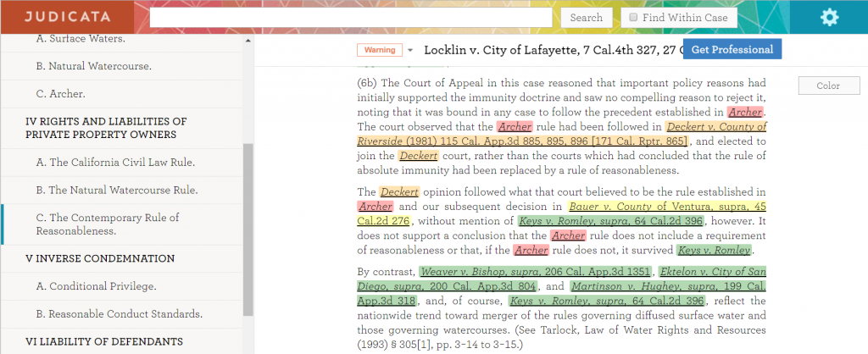Open V Inverse Condemnation section

coord(100,259)
